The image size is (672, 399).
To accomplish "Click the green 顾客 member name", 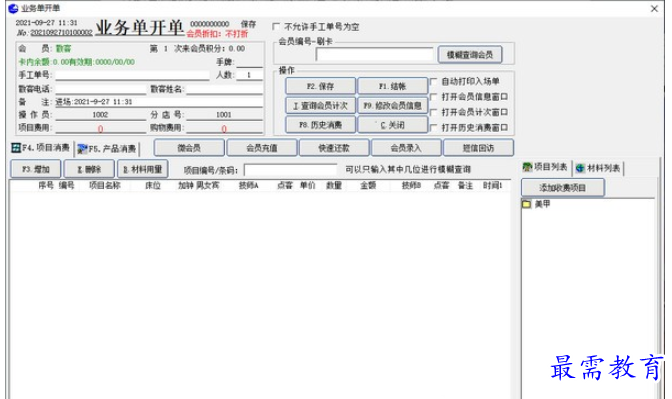I will [63, 49].
